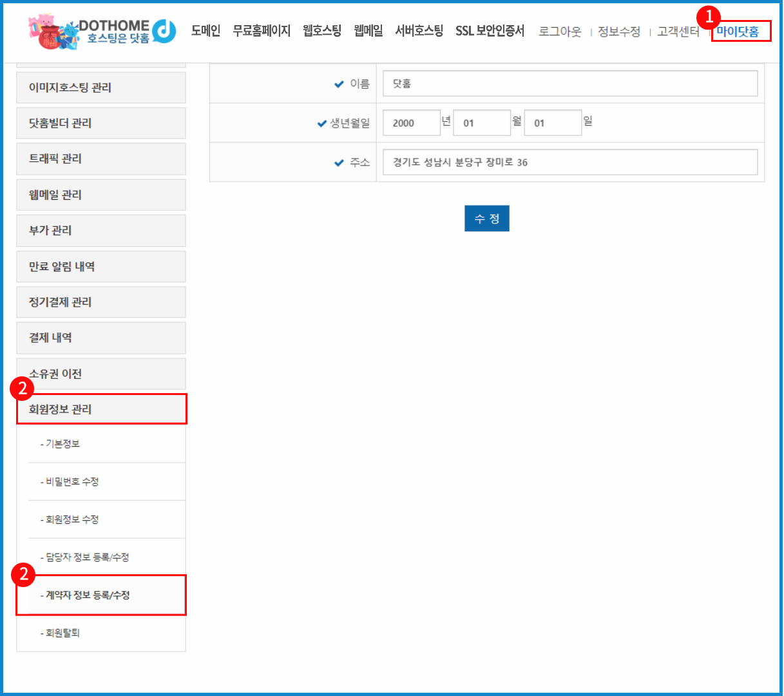
Task: Open the 고객센터 link
Action: click(678, 31)
